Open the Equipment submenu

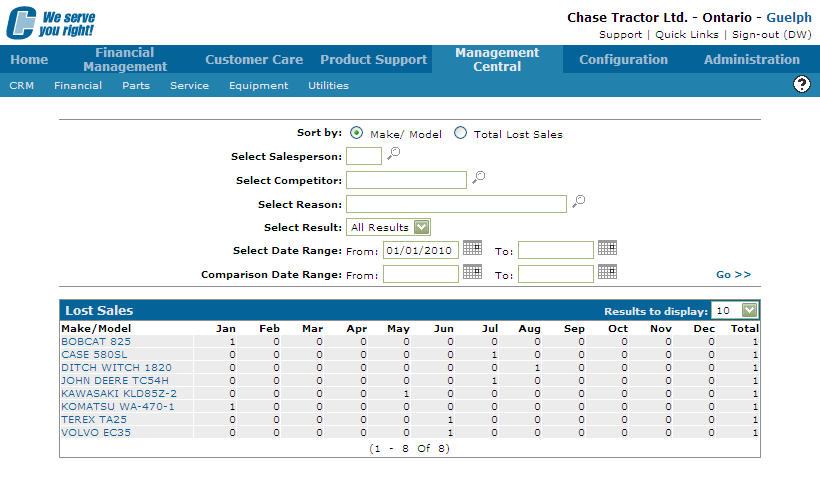[x=258, y=85]
